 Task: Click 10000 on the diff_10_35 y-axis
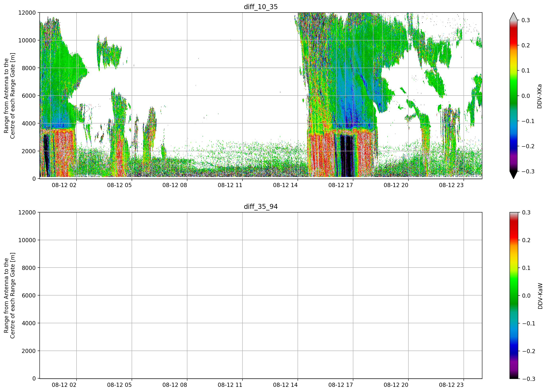click(27, 40)
